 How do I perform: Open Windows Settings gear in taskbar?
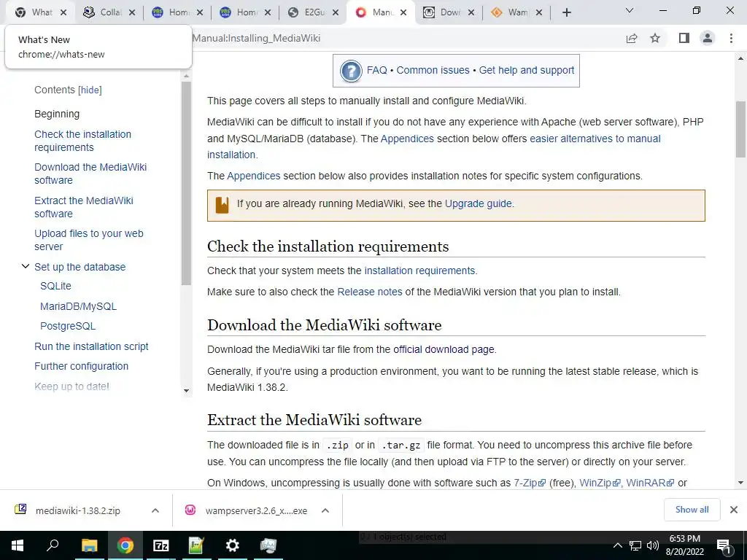click(232, 545)
